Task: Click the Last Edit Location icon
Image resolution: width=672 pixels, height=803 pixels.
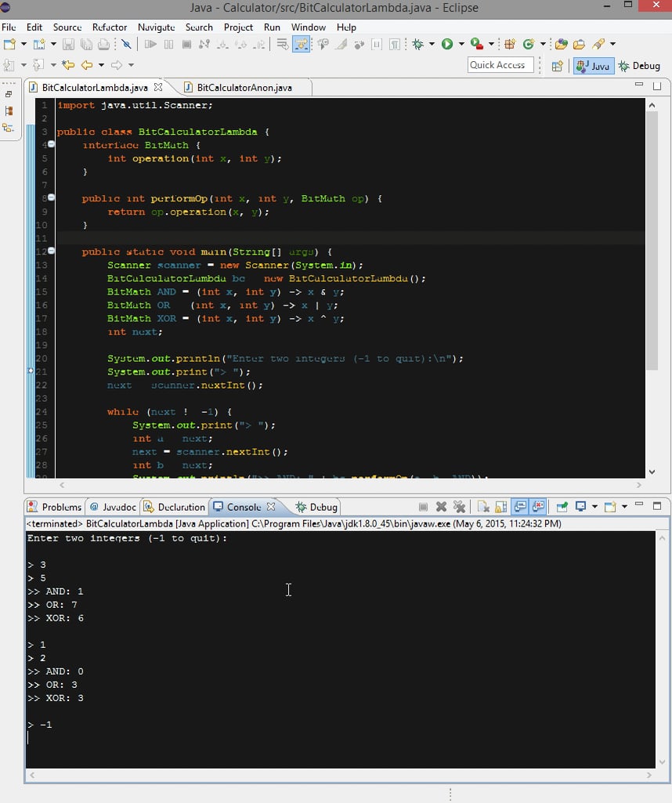Action: click(x=68, y=65)
